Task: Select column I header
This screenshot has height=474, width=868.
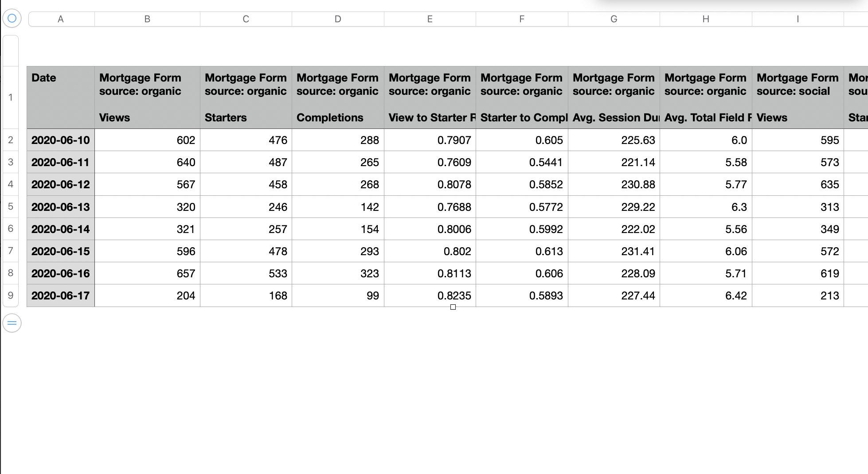Action: 798,19
